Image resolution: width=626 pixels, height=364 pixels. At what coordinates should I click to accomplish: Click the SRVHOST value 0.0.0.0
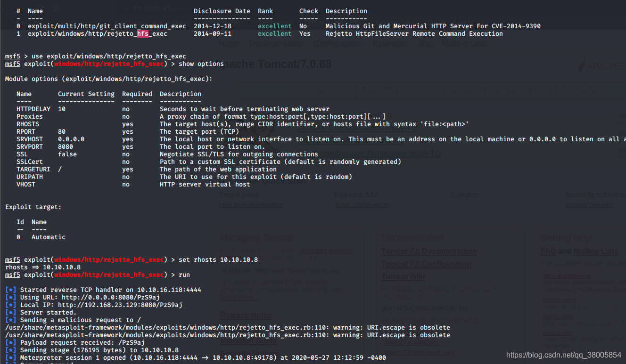pyautogui.click(x=71, y=139)
